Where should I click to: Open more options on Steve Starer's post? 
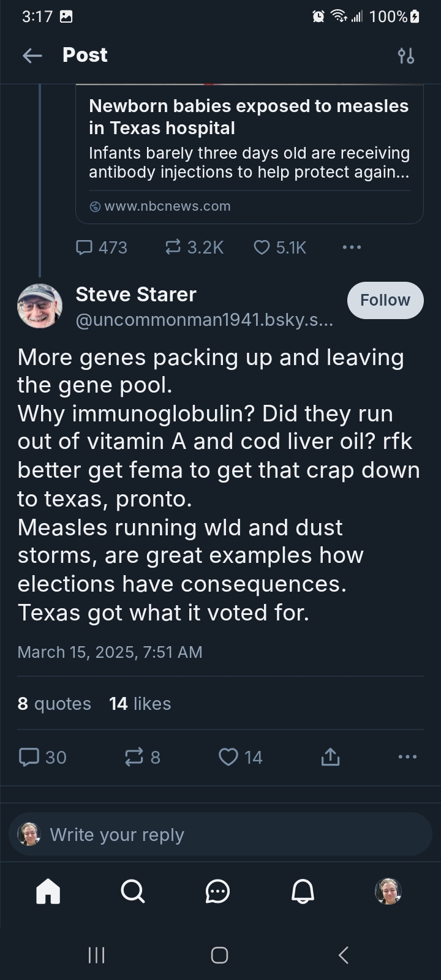pos(407,758)
